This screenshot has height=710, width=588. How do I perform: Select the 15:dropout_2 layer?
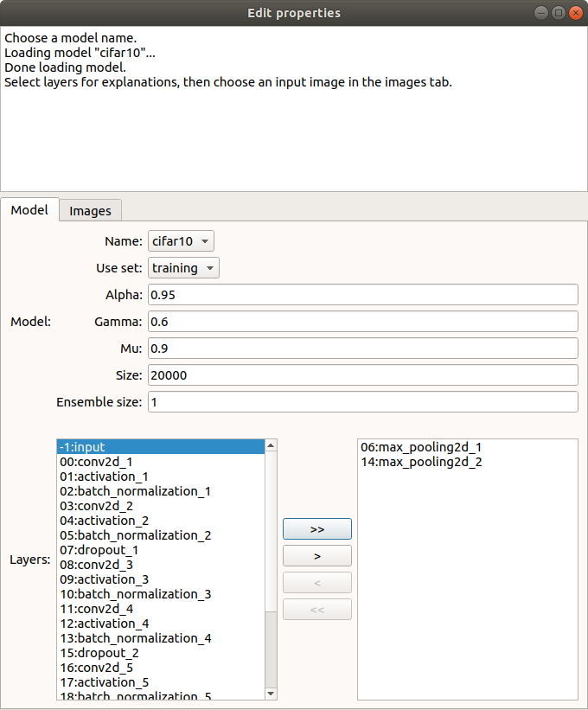(x=161, y=653)
